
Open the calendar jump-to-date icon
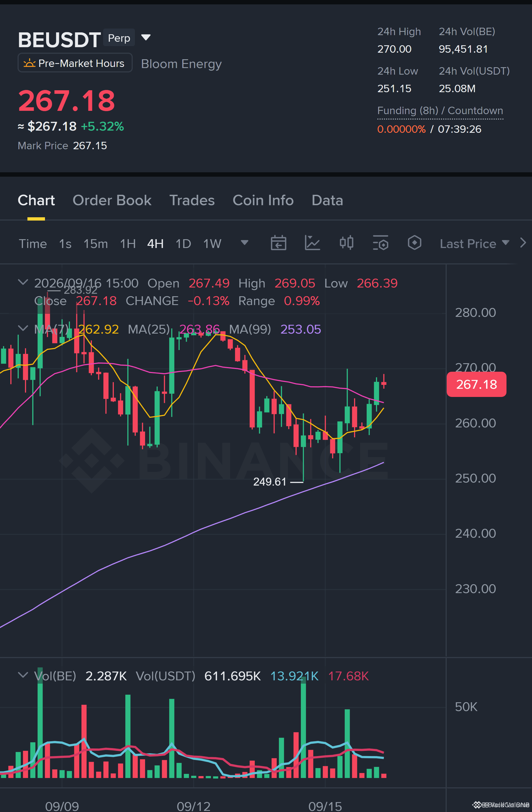coord(278,243)
